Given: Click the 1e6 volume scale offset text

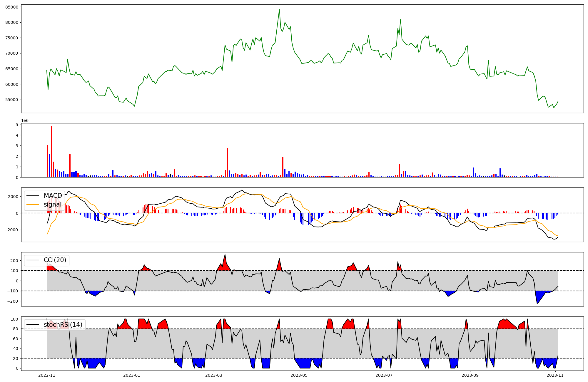Looking at the screenshot, I should [25, 121].
